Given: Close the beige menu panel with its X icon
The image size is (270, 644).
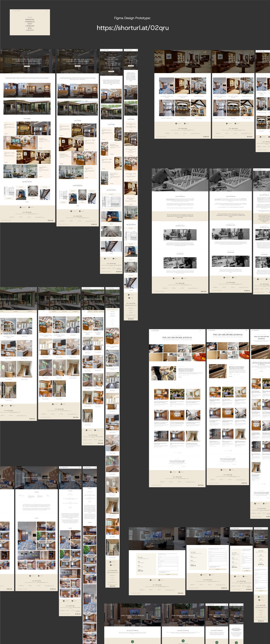Looking at the screenshot, I should [x=47, y=11].
